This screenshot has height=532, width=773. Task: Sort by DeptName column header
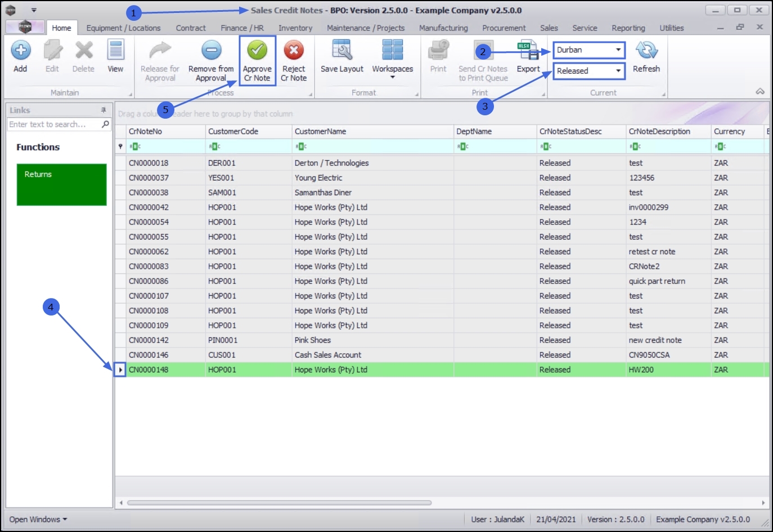tap(495, 132)
